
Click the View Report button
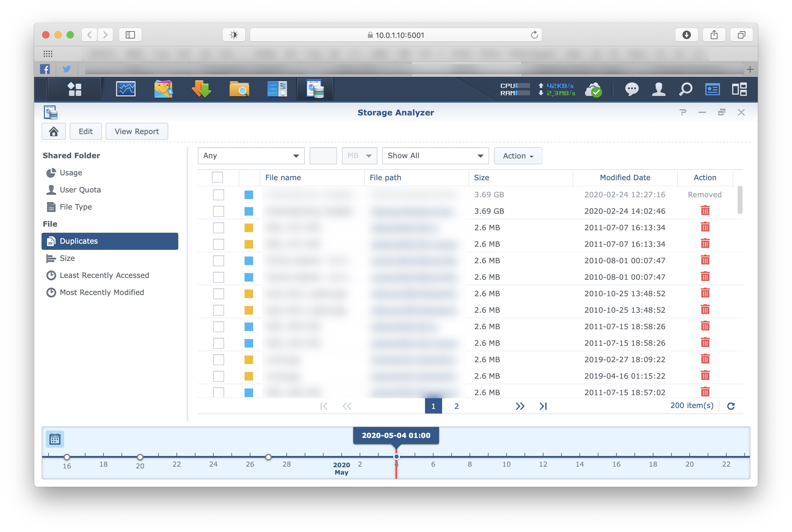[136, 131]
